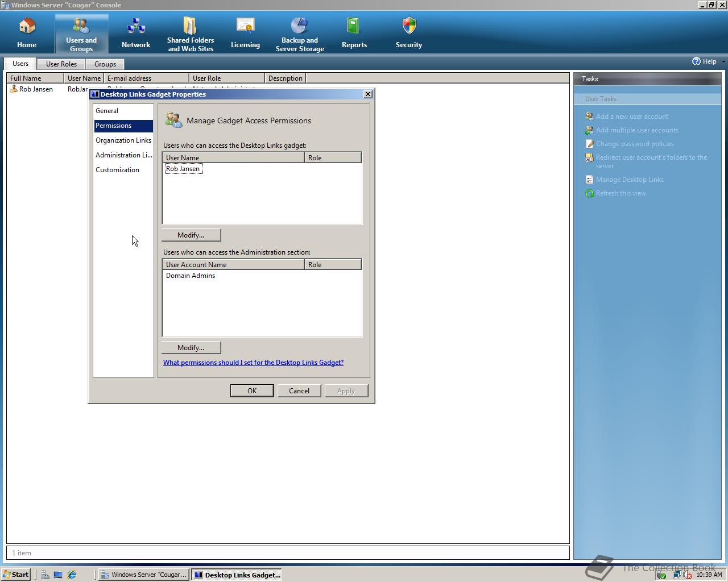Click Modify under Administration section users
The image size is (728, 582).
(x=191, y=347)
